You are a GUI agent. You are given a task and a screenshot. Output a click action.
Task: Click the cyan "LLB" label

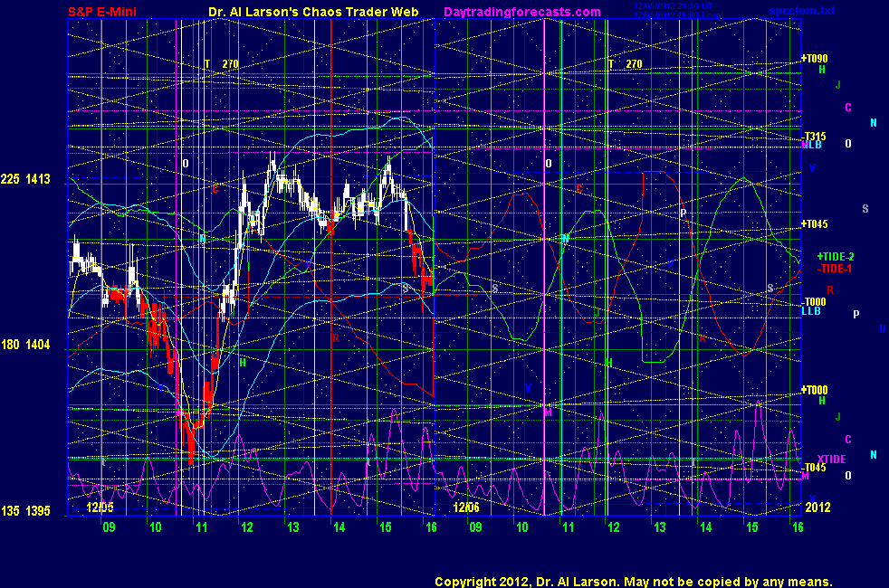coord(811,311)
